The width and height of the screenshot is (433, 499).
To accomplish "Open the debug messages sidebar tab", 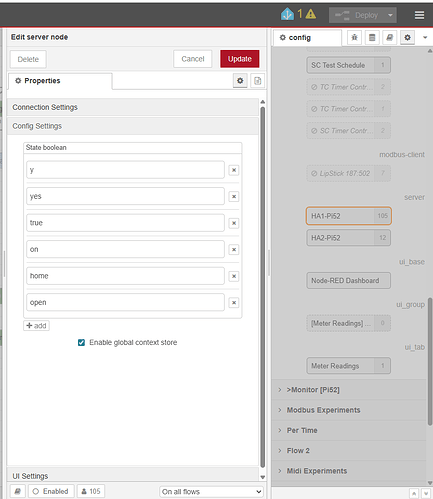I will [x=354, y=38].
